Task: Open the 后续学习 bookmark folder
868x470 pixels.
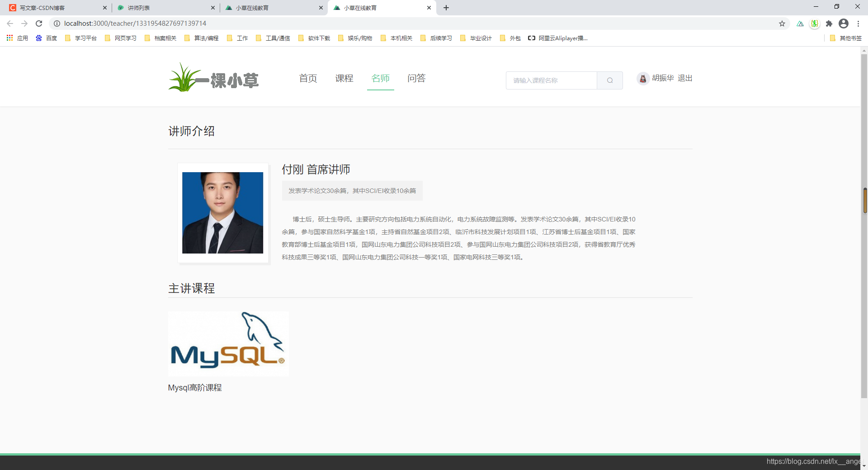Action: click(x=436, y=38)
